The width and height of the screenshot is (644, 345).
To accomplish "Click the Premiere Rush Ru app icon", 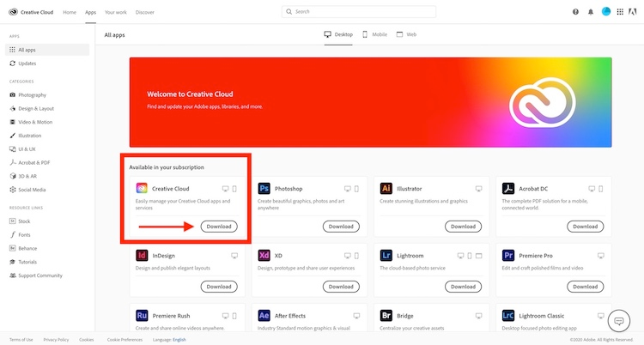I will [x=142, y=316].
